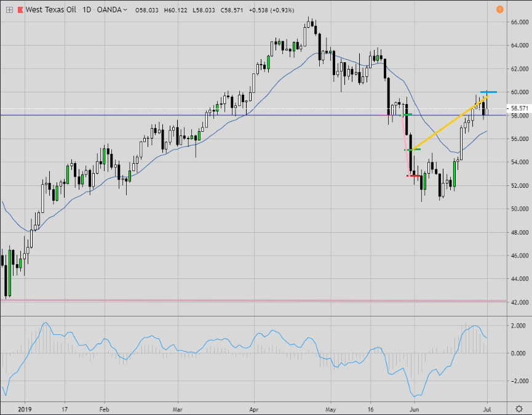Screen dimensions: 532x415
Task: Click the H60.122 high value
Action: pos(175,10)
